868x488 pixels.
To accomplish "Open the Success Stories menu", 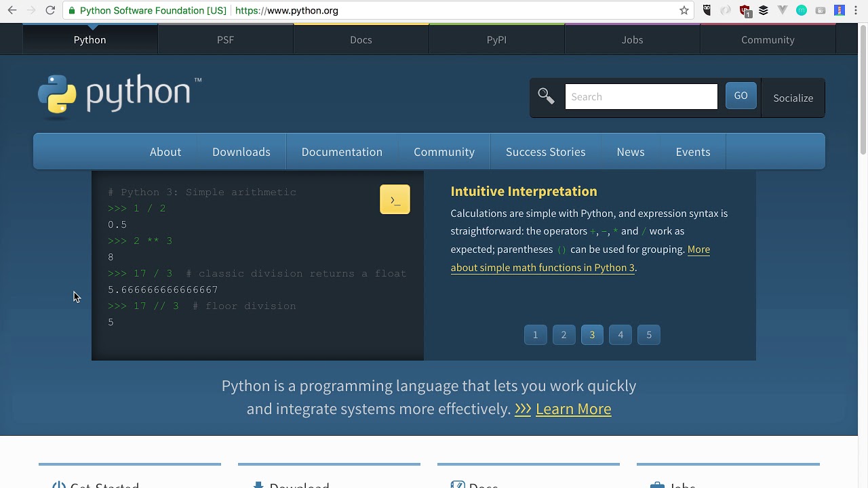I will pos(546,152).
